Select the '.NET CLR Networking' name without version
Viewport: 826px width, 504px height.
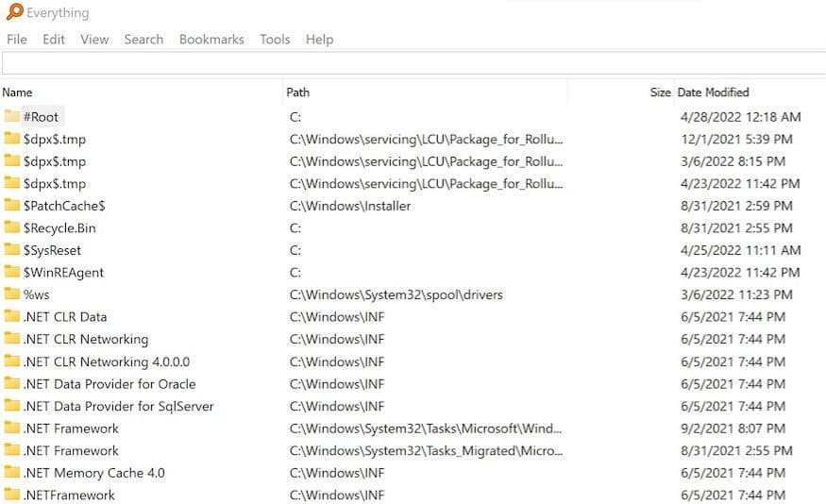[86, 339]
